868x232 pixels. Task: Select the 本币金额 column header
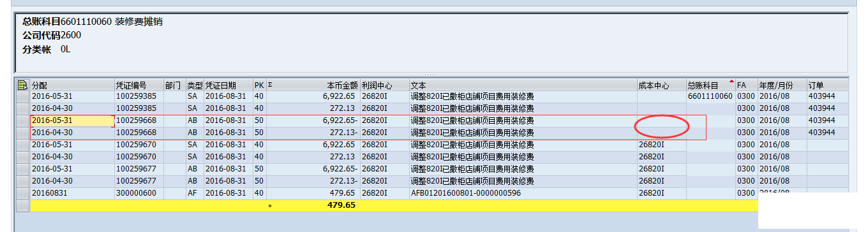click(x=342, y=85)
